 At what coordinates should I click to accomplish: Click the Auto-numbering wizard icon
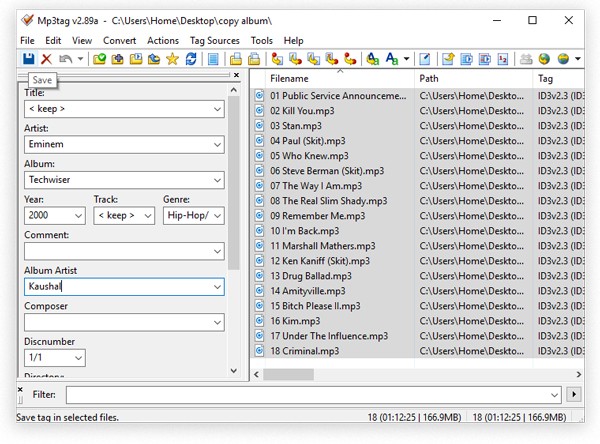pyautogui.click(x=503, y=59)
